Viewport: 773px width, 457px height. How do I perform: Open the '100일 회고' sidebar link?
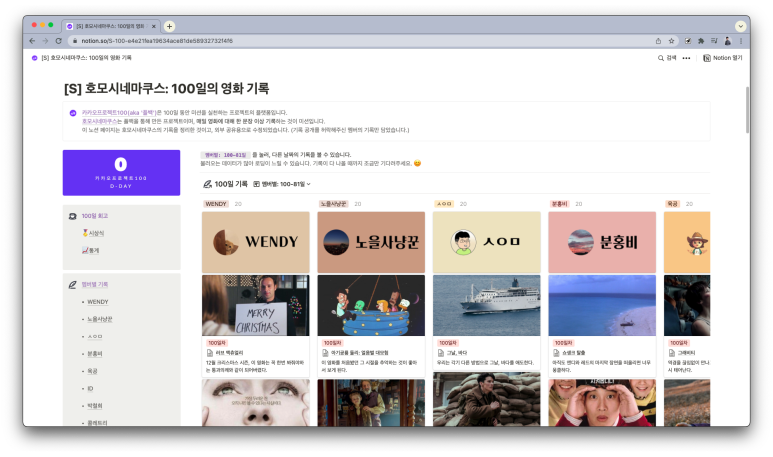pos(95,216)
